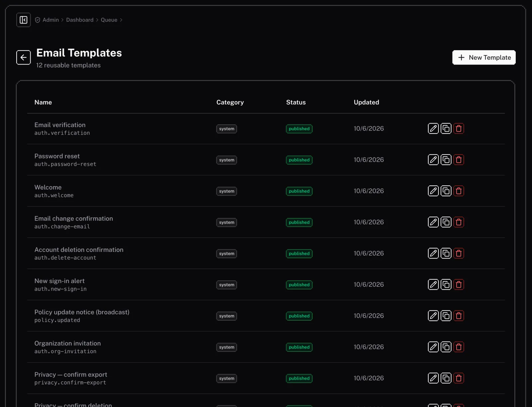This screenshot has height=407, width=532.
Task: Delete the Email verification template
Action: pos(459,129)
